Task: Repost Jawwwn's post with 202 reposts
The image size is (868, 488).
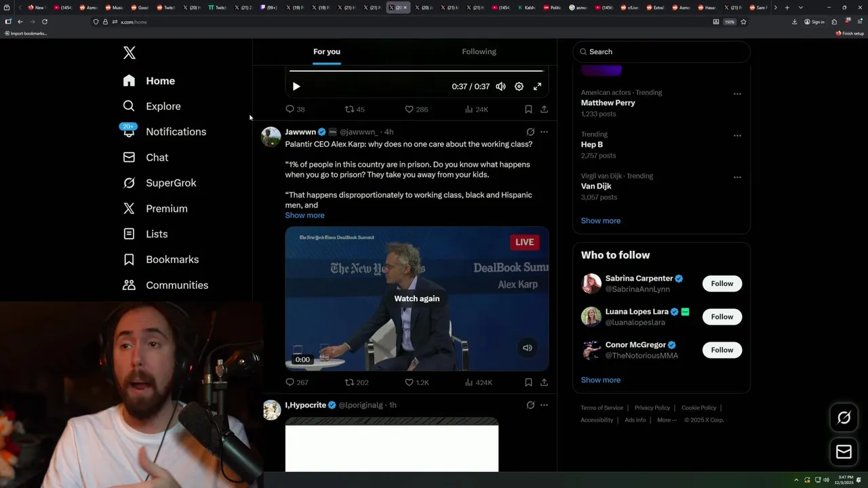Action: [357, 383]
